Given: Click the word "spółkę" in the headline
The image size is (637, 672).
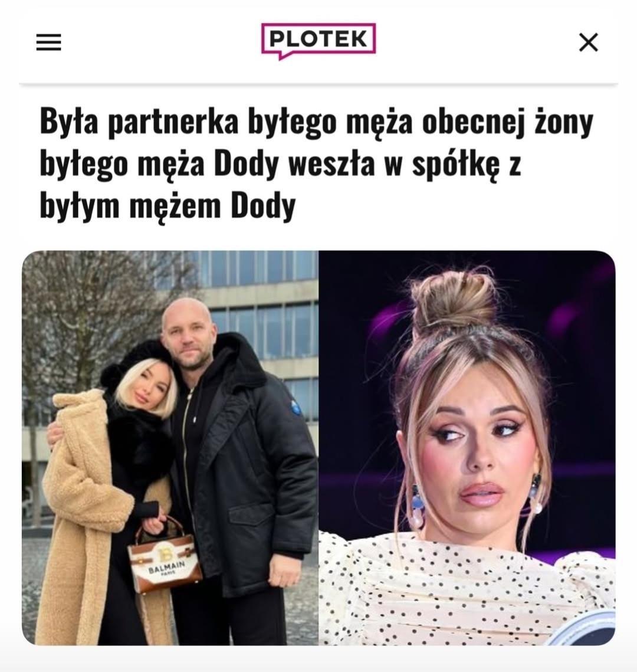Looking at the screenshot, I should pos(456,165).
